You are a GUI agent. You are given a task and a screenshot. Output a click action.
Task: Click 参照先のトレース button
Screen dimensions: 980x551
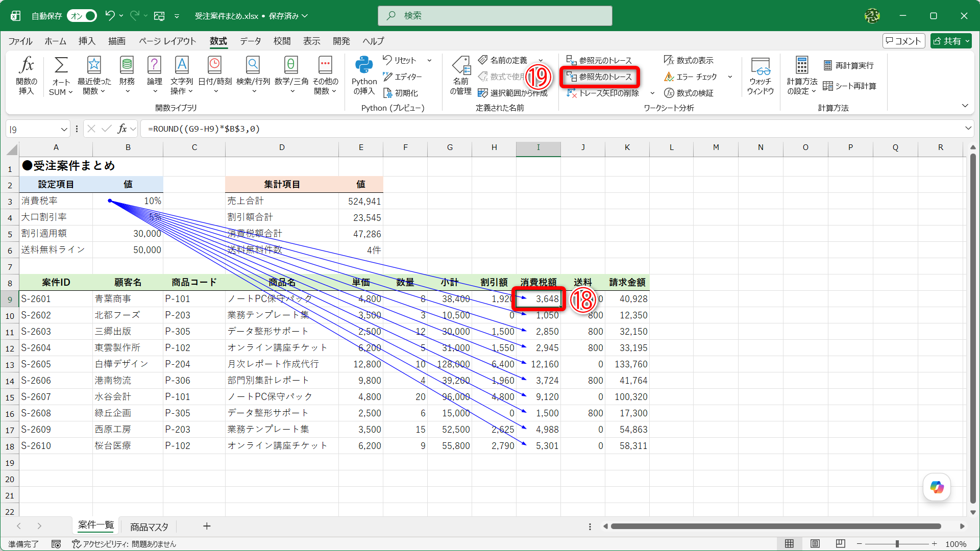[599, 77]
